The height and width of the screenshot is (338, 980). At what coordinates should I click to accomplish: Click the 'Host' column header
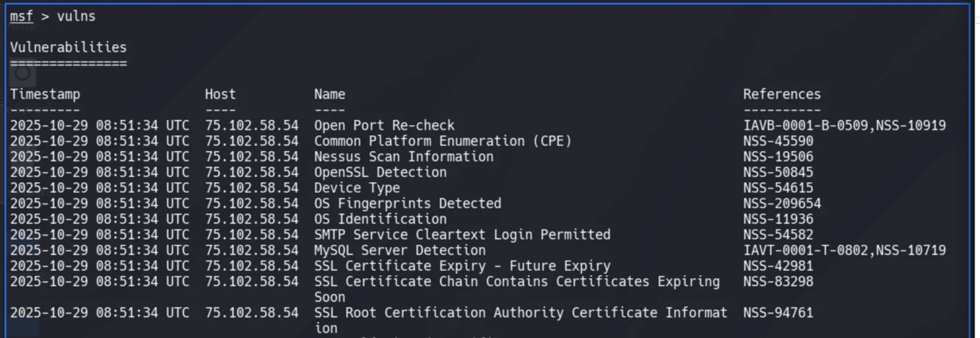220,94
